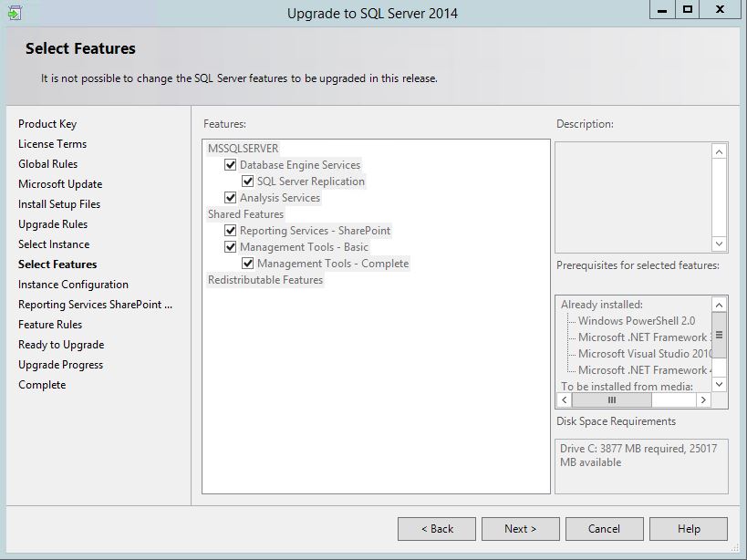The image size is (747, 560).
Task: Toggle Management Tools - Basic checkbox
Action: (x=233, y=246)
